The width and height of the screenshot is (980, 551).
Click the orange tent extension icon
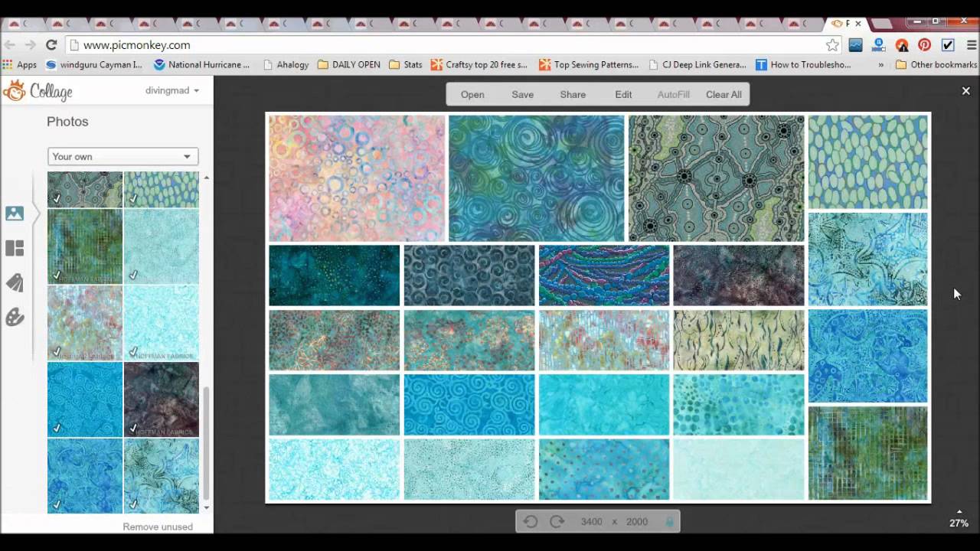click(x=901, y=45)
